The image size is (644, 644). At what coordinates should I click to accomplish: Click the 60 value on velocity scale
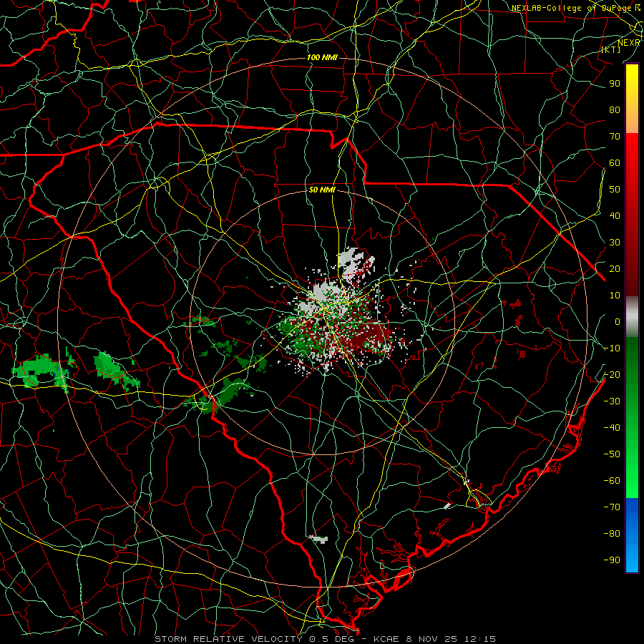coord(615,163)
